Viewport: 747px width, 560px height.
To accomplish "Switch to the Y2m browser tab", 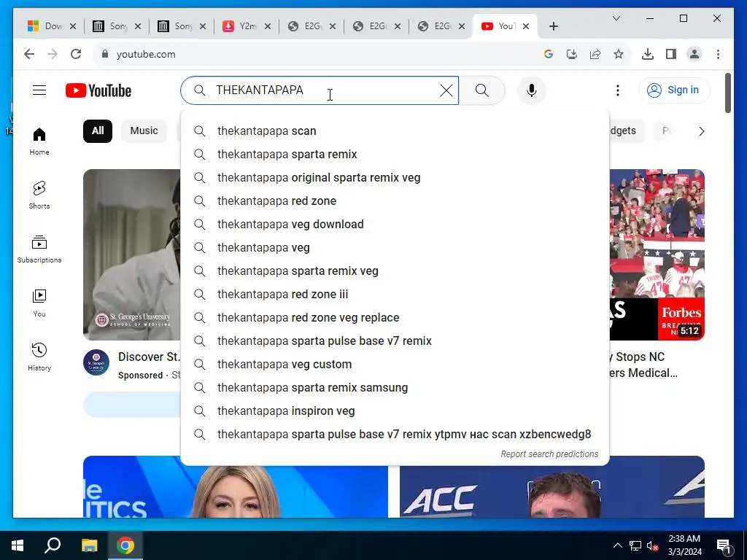I will click(x=246, y=26).
